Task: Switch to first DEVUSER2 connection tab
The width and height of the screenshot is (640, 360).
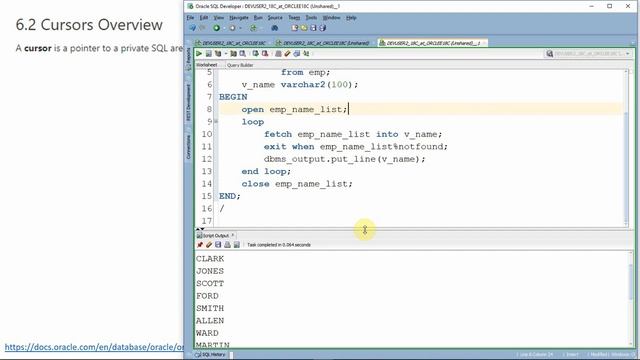Action: coord(230,43)
